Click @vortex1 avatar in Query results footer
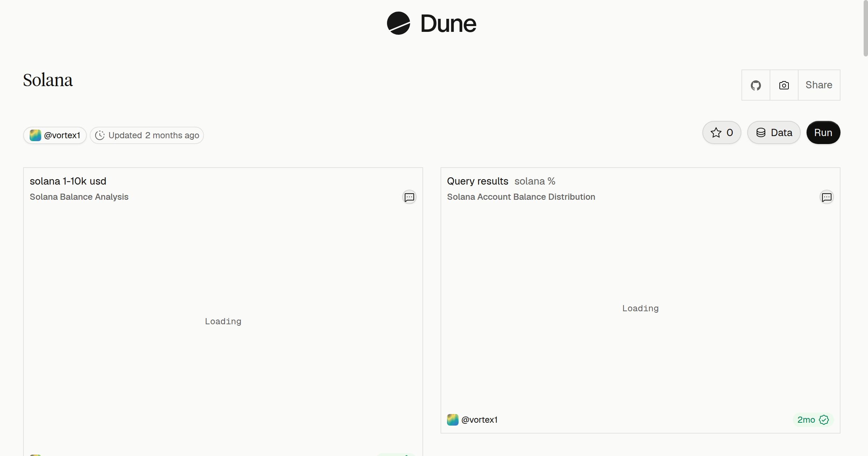Screen dimensions: 868x456 coord(453,420)
